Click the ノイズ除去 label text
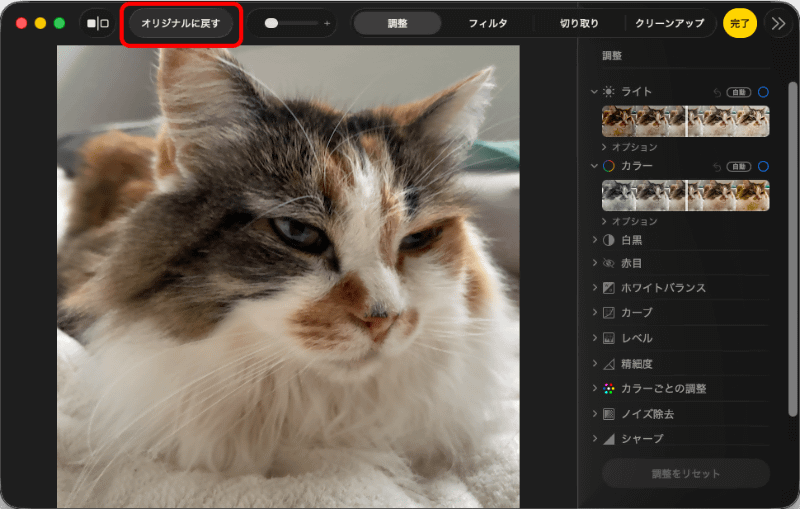Viewport: 800px width, 509px height. (x=647, y=414)
